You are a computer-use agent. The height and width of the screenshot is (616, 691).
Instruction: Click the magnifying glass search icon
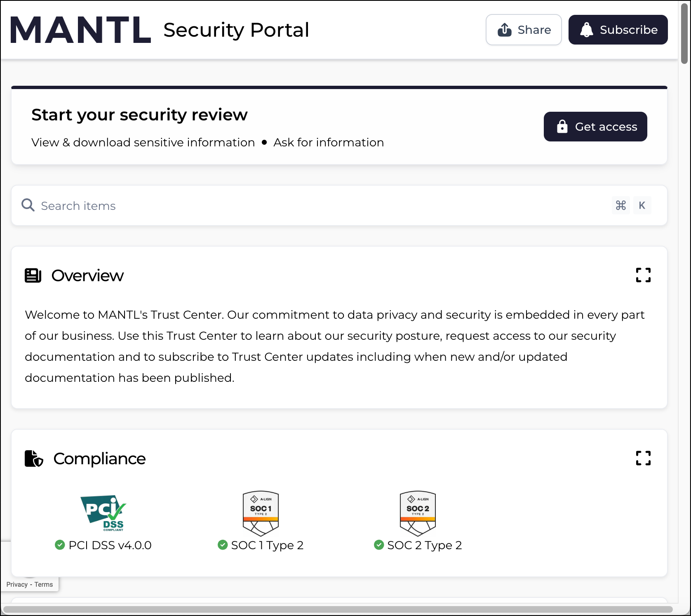[28, 205]
